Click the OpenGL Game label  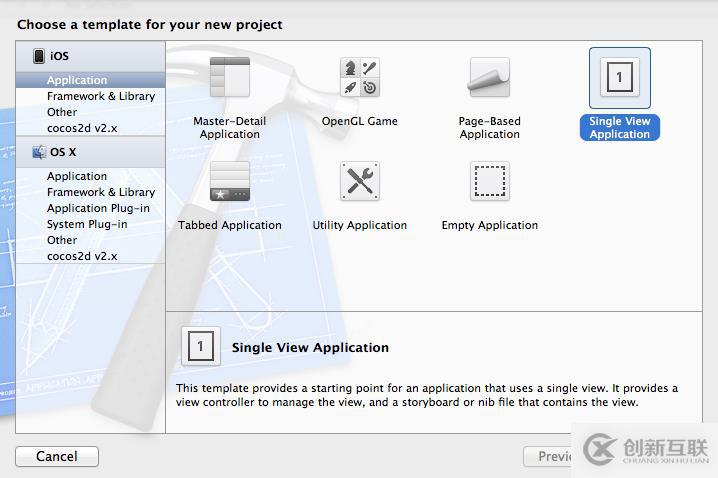pyautogui.click(x=360, y=121)
